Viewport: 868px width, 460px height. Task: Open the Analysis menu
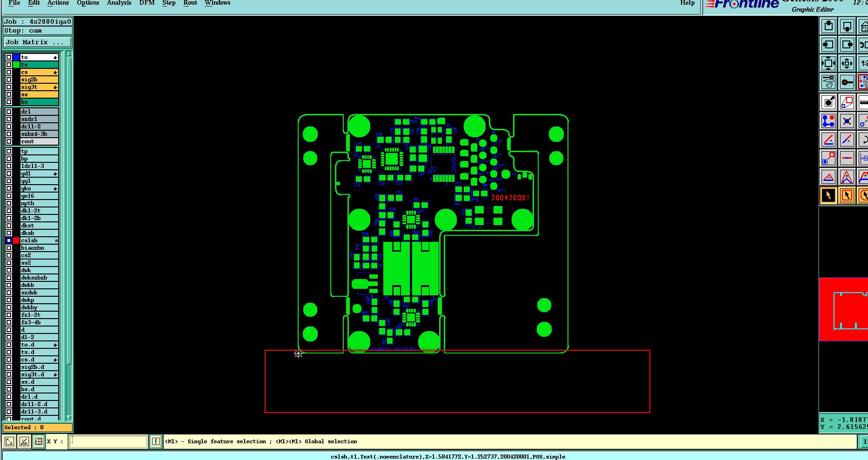pyautogui.click(x=119, y=3)
